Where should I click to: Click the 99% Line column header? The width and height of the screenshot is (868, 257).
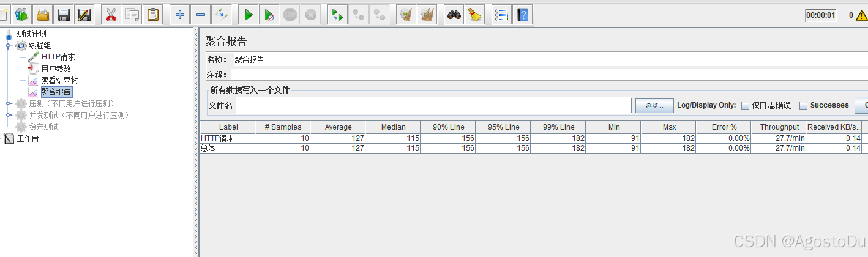tap(558, 127)
